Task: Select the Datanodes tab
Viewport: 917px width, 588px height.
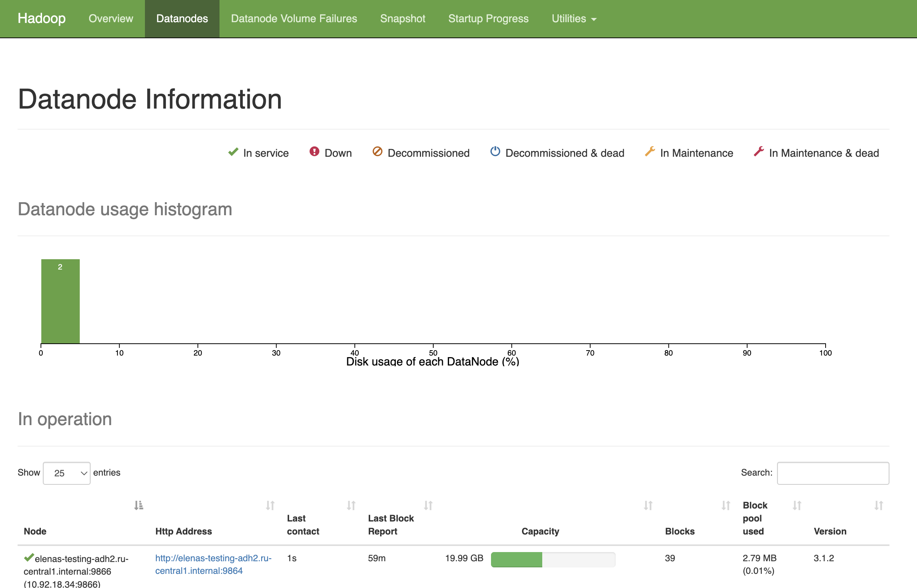Action: (x=182, y=19)
